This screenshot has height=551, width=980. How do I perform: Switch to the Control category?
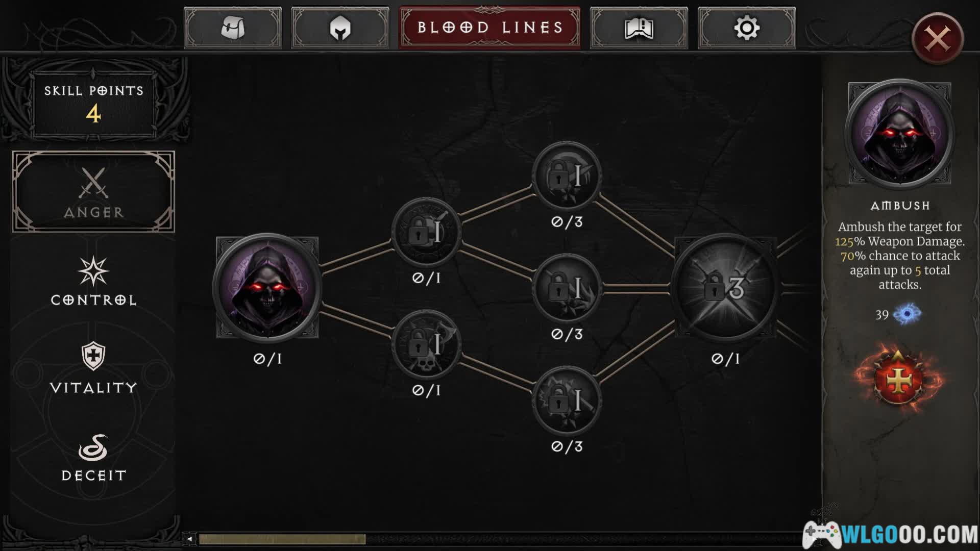pyautogui.click(x=93, y=281)
